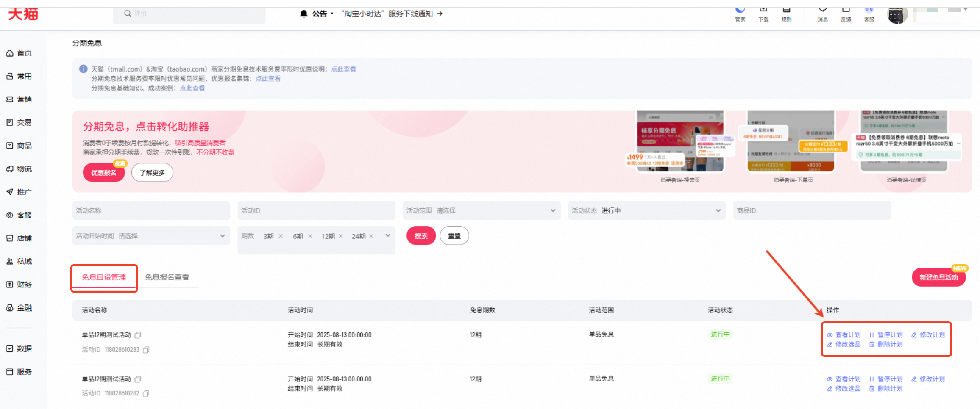The image size is (980, 409).
Task: Open the 金融 sidebar item
Action: point(19,308)
